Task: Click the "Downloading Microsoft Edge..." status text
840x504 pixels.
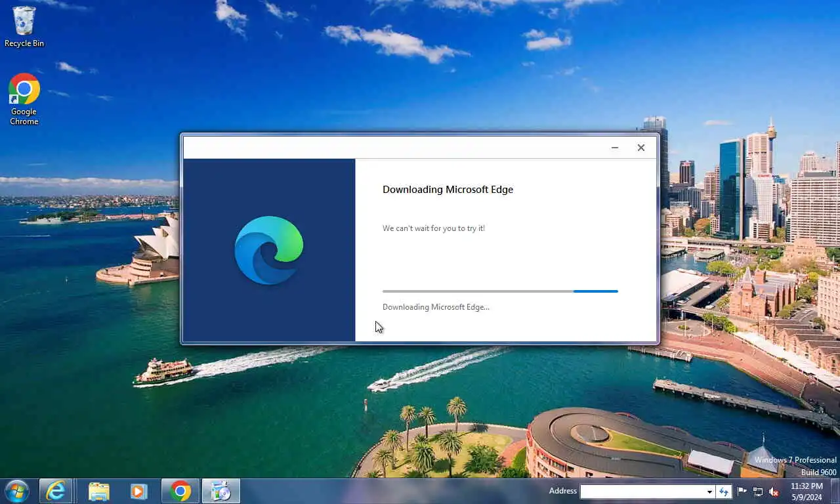Action: [436, 307]
